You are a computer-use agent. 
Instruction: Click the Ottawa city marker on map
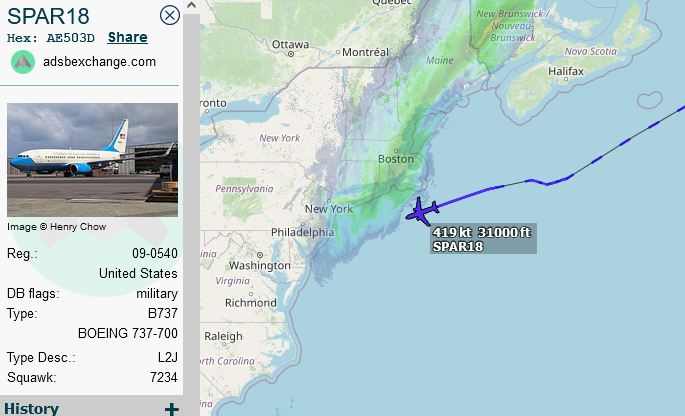291,54
